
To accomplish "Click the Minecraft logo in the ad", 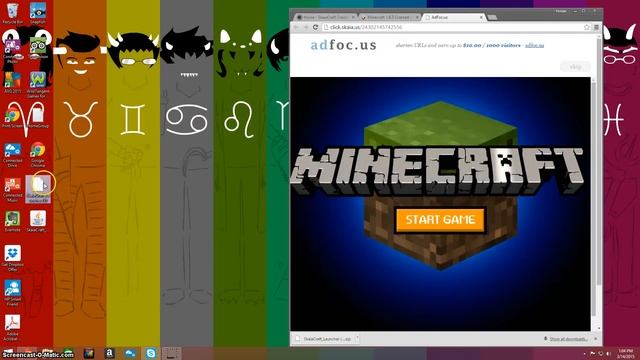I will click(x=437, y=171).
